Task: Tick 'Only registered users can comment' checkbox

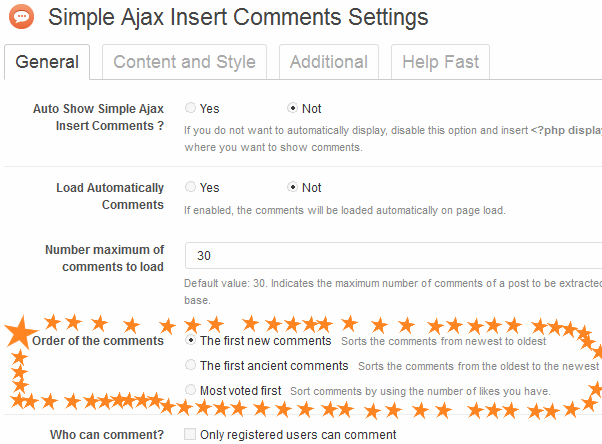Action: (x=191, y=435)
